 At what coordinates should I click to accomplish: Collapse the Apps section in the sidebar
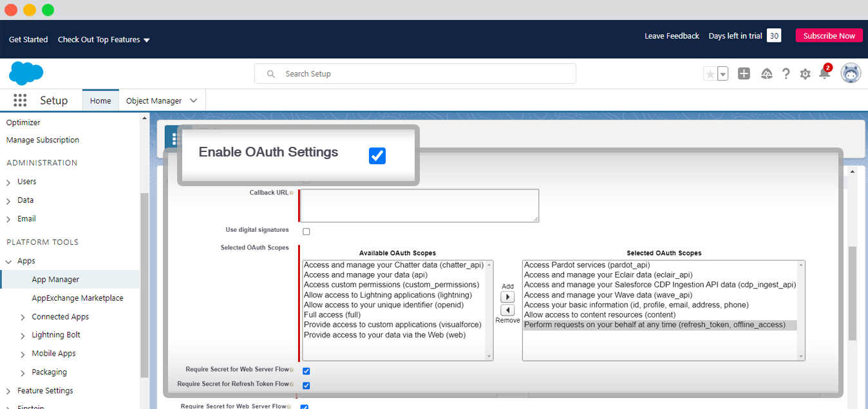[8, 262]
